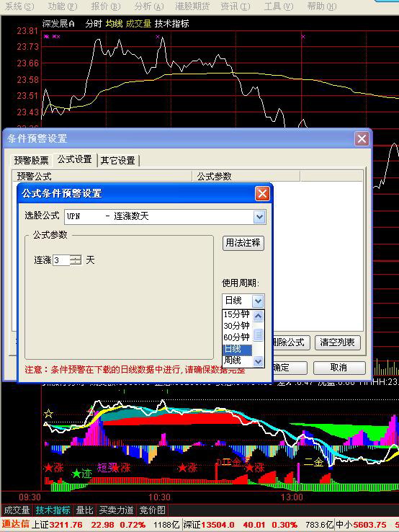Switch to the 成交量 bottom tab
Viewport: 399px width, 532px height.
(x=17, y=510)
